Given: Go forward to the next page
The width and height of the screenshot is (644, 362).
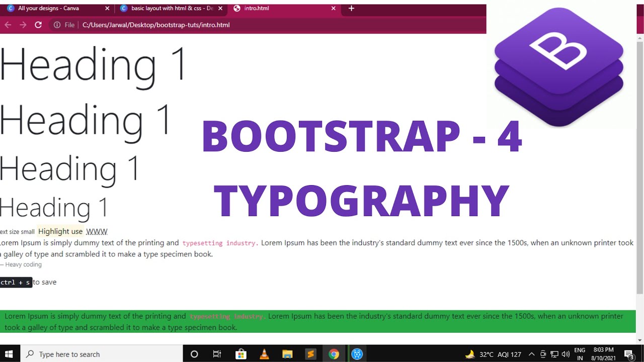Looking at the screenshot, I should 23,25.
